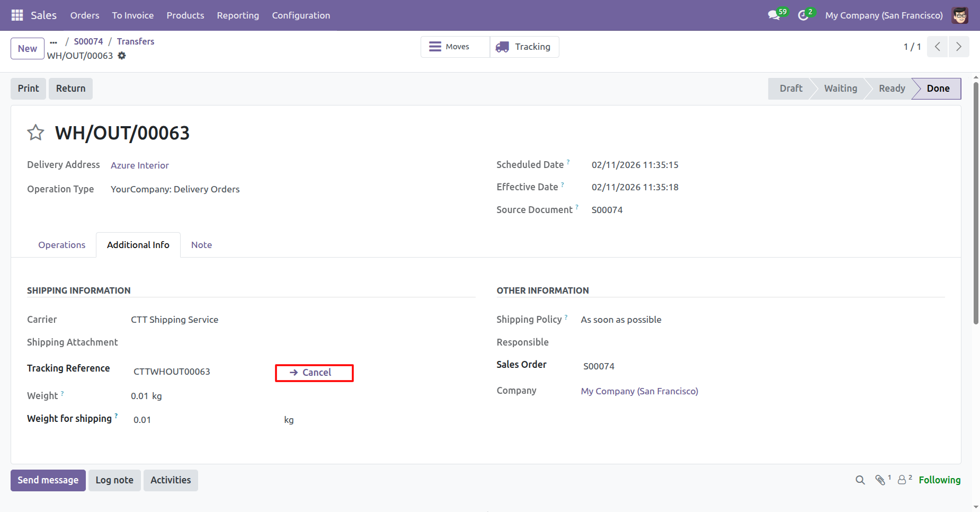Viewport: 980px width, 512px height.
Task: Open the Tracking button
Action: [524, 47]
